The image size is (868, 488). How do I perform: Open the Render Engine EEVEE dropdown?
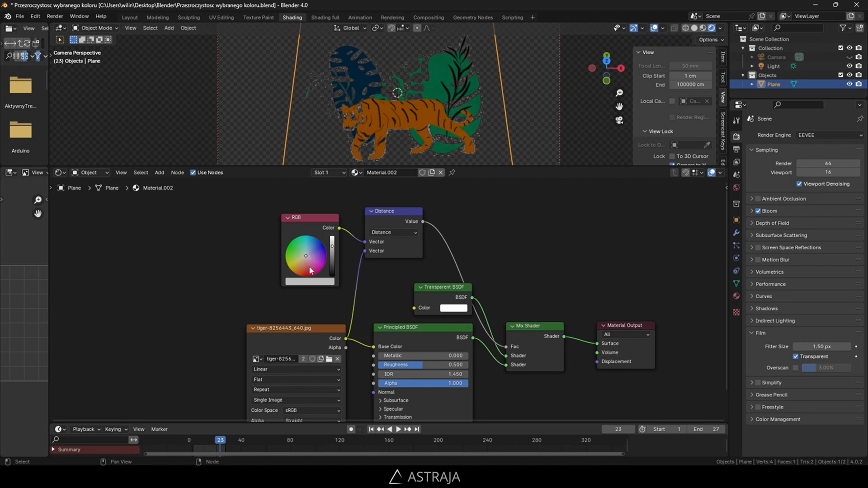click(x=830, y=135)
